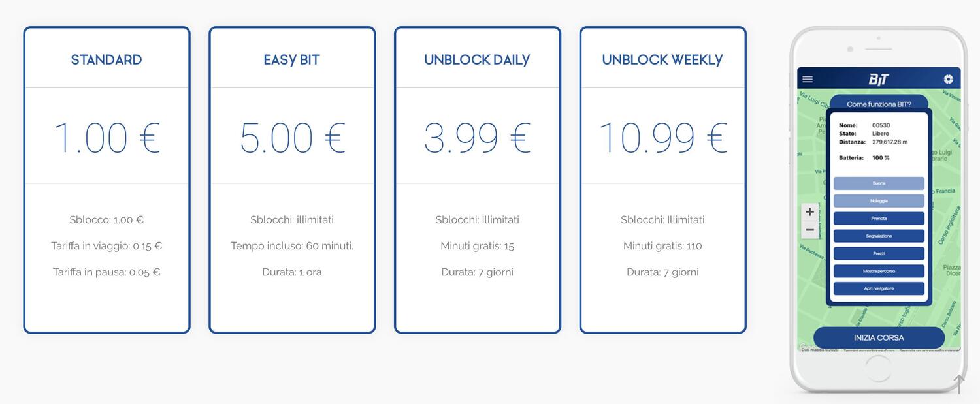This screenshot has width=980, height=404.
Task: Open Prezzi in the bike popup
Action: click(x=879, y=253)
